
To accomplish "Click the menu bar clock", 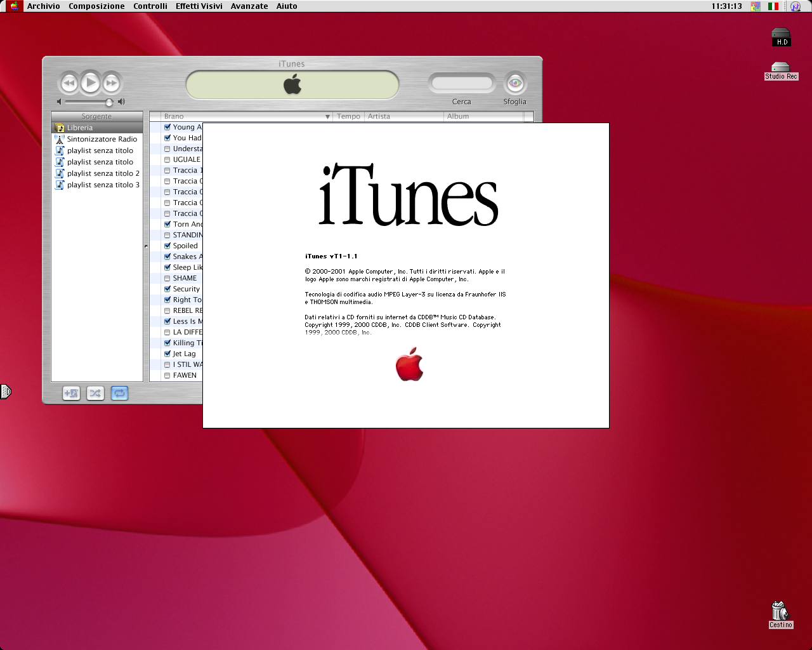I will [x=726, y=6].
